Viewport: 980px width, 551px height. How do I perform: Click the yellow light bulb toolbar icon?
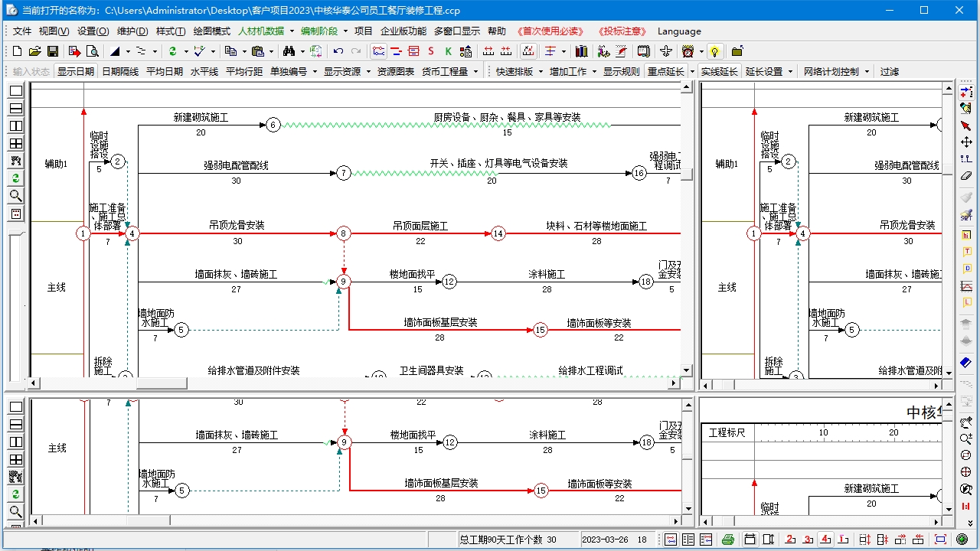click(715, 51)
